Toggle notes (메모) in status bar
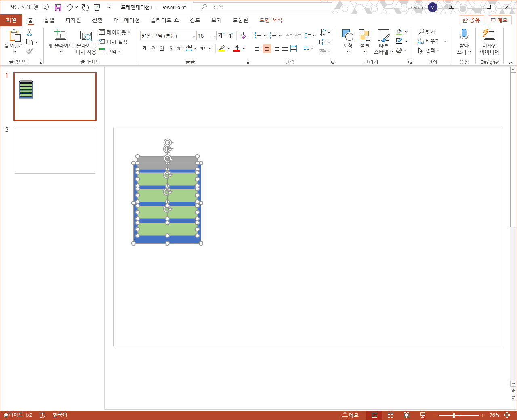The width and height of the screenshot is (517, 420). point(350,415)
